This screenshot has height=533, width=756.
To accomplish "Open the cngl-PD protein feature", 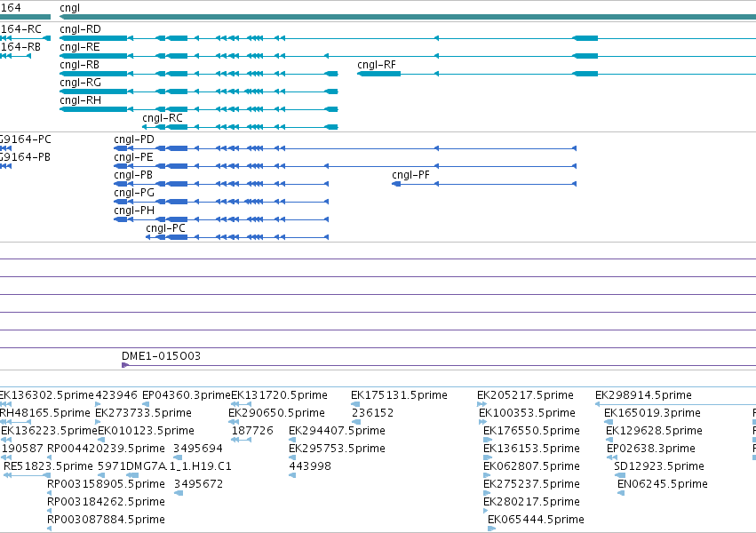I will pos(134,139).
